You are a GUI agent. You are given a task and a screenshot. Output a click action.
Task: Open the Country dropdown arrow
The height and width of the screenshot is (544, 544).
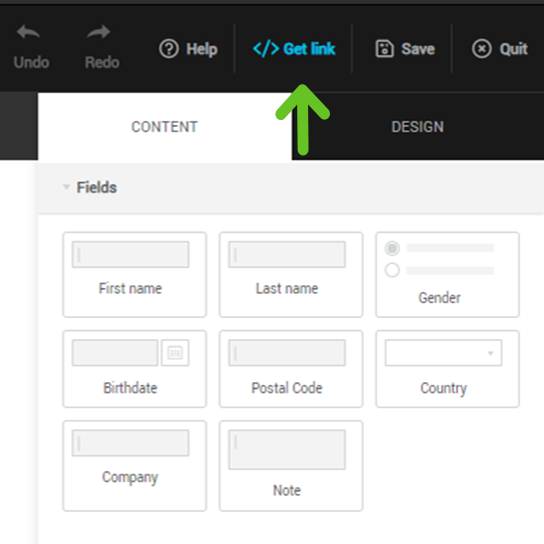point(490,353)
